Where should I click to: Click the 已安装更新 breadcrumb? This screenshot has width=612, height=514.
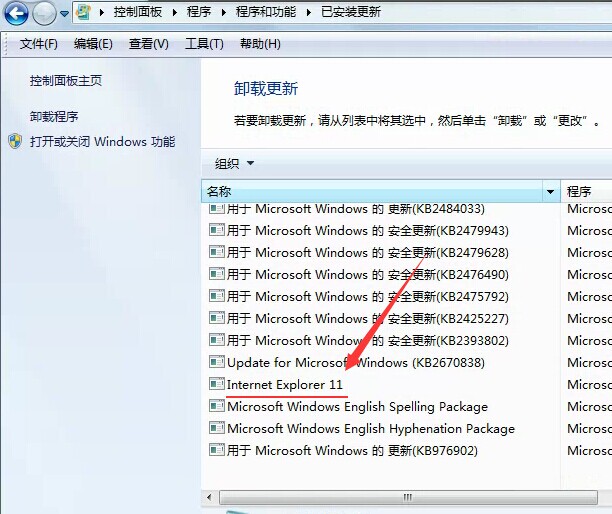click(350, 12)
